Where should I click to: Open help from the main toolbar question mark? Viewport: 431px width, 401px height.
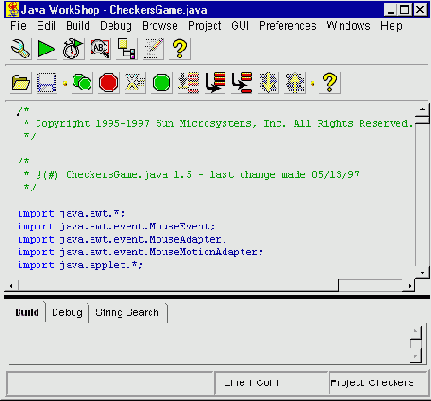pos(180,49)
